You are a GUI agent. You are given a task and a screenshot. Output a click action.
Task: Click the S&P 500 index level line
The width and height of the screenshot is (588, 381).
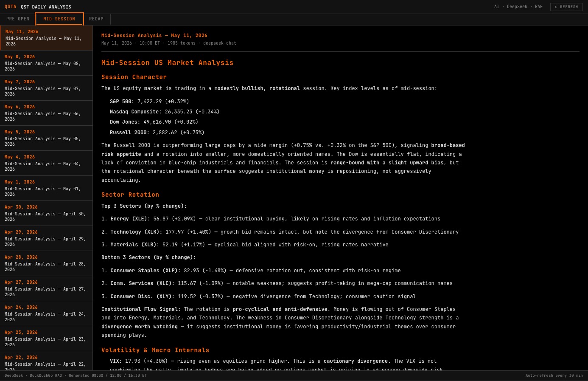pyautogui.click(x=149, y=102)
